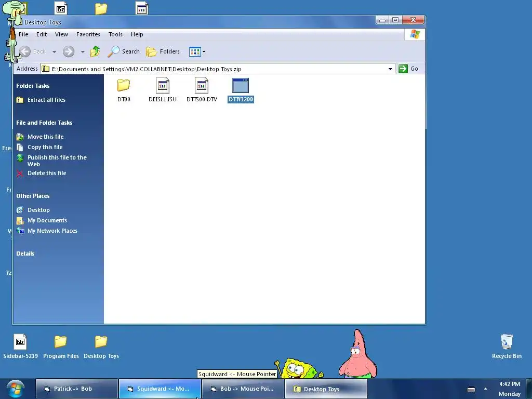Image resolution: width=532 pixels, height=399 pixels.
Task: Open the Tools menu
Action: [x=115, y=34]
